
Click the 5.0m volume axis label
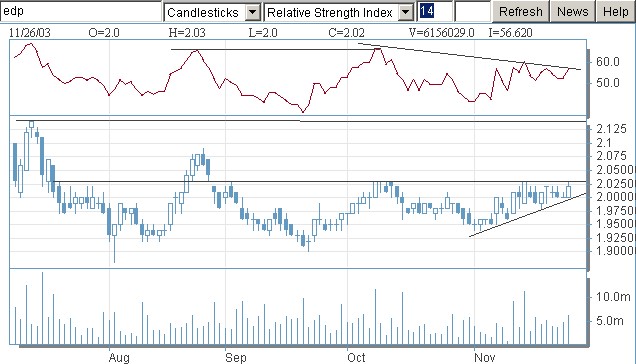click(610, 321)
